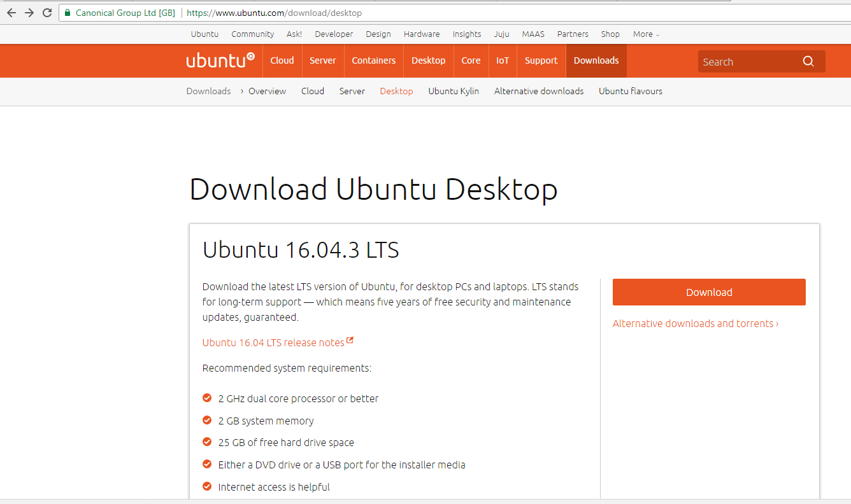Open the MAAS link
The width and height of the screenshot is (851, 504).
(533, 34)
